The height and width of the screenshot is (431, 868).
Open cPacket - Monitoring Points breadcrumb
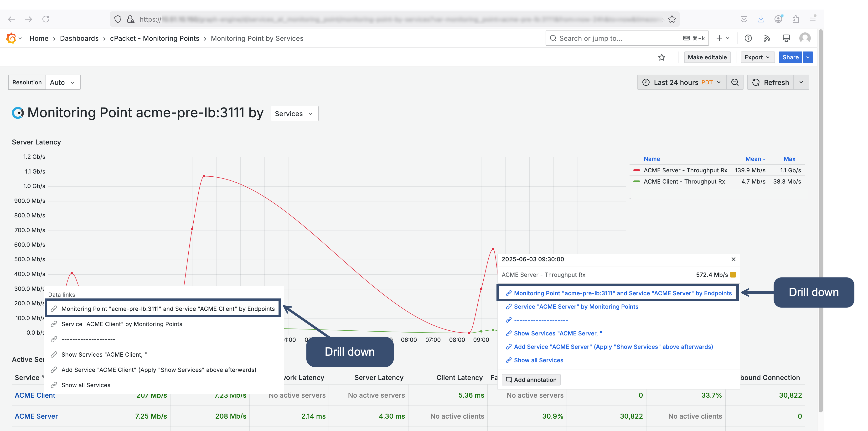pos(154,38)
